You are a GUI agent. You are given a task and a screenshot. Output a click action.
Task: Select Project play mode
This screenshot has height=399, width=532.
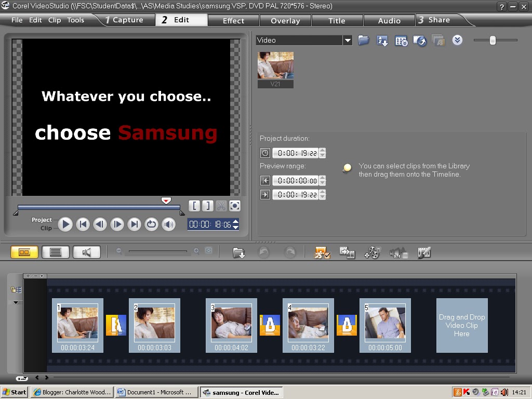[x=42, y=220]
